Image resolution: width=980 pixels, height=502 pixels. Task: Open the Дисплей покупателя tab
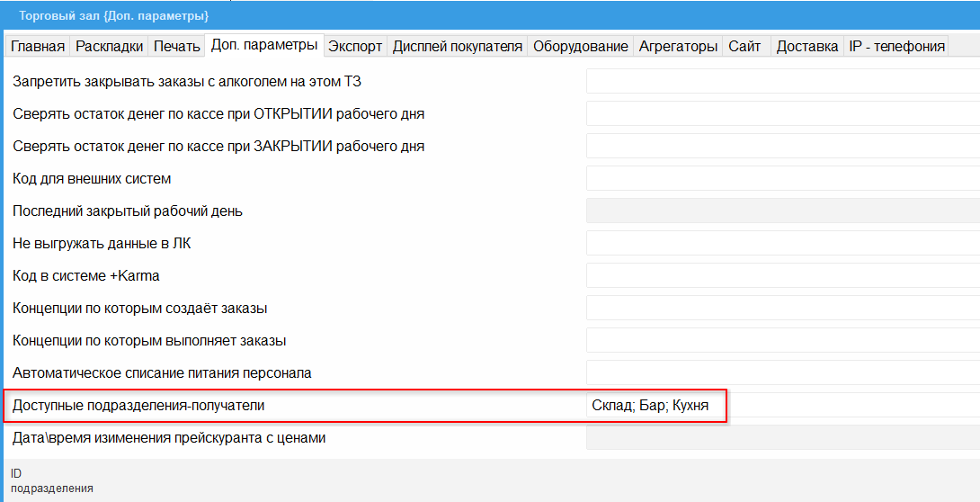(458, 46)
